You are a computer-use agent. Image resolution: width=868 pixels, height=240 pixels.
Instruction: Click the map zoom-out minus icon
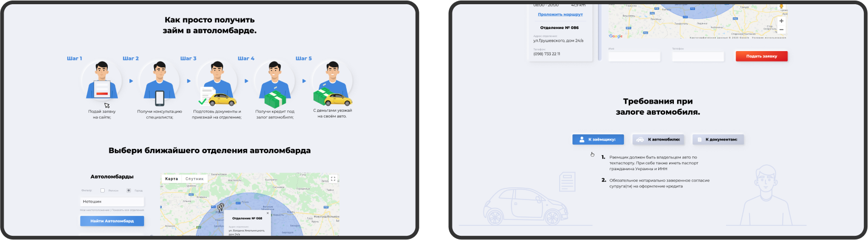[781, 29]
